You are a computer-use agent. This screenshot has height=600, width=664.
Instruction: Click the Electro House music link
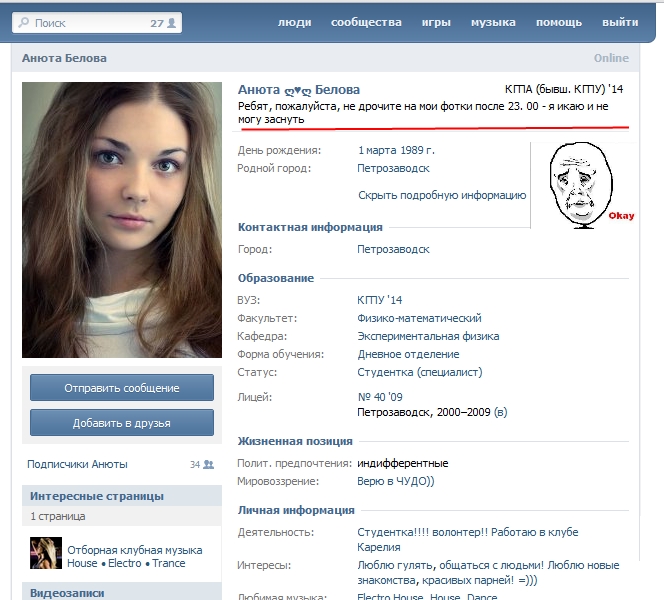tap(390, 596)
